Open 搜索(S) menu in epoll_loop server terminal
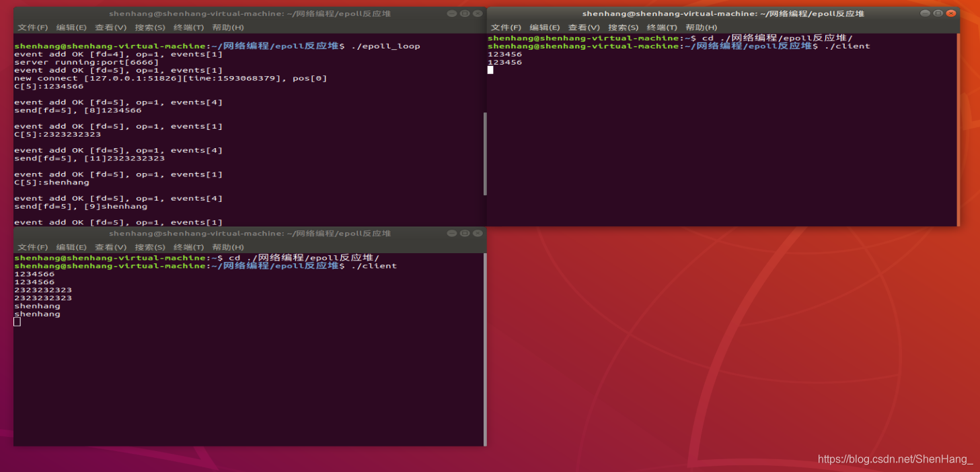 [149, 28]
